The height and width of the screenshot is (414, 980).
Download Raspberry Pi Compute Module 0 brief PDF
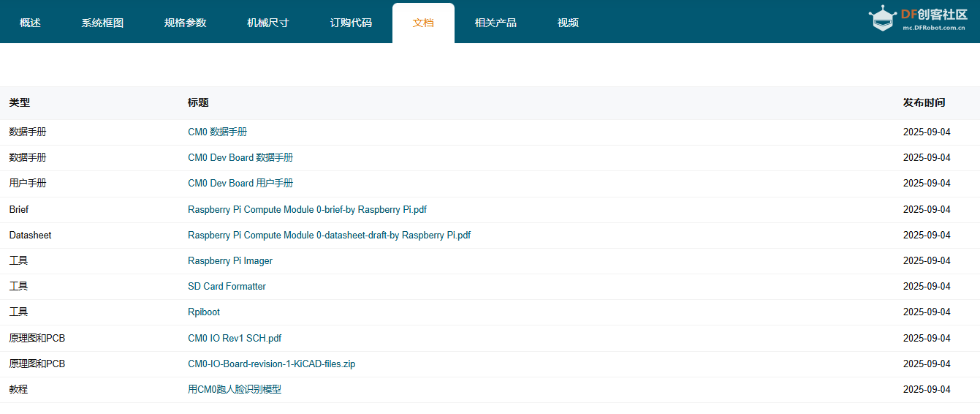pos(307,209)
